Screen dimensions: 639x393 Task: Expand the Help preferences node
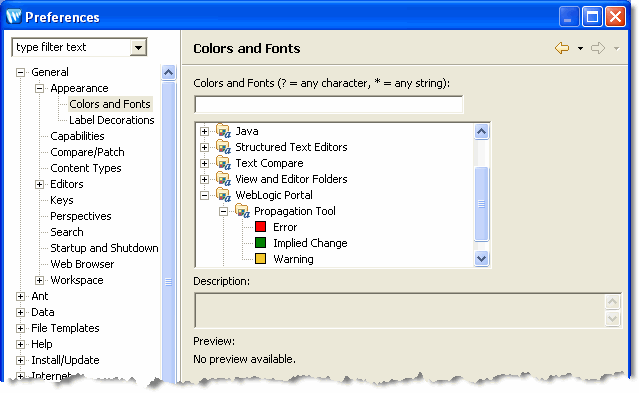point(20,344)
